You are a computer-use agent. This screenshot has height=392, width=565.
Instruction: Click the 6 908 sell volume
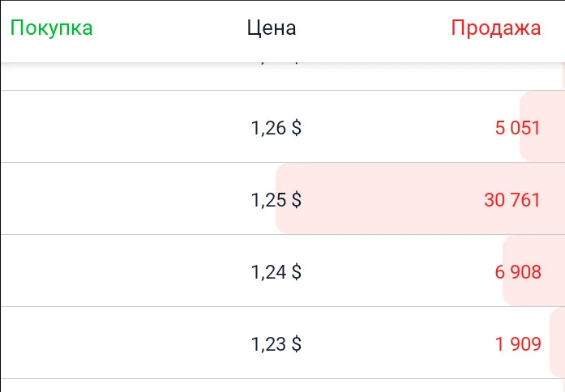tap(518, 272)
